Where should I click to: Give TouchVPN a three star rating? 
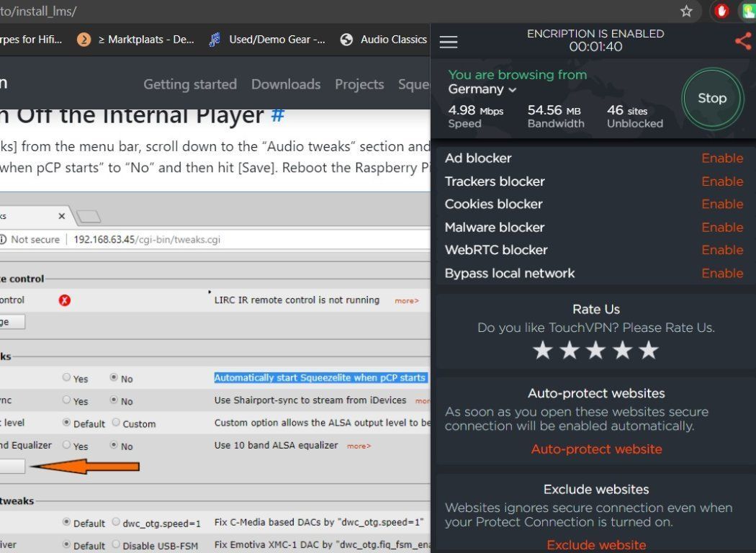point(596,350)
